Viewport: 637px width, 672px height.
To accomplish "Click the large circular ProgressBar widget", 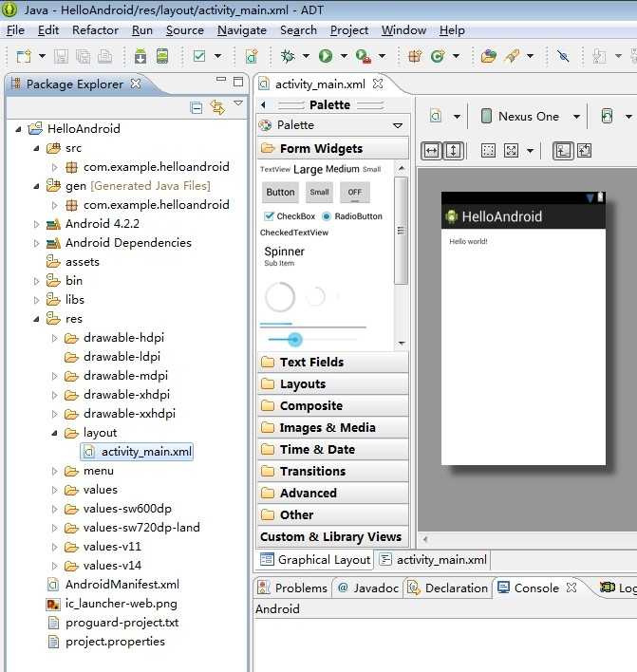I will pyautogui.click(x=280, y=296).
